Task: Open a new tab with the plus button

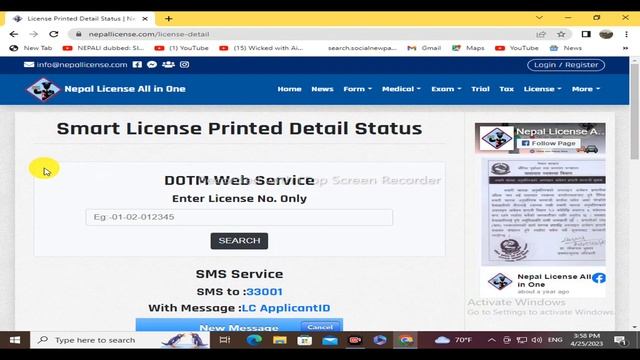Action: pos(169,19)
